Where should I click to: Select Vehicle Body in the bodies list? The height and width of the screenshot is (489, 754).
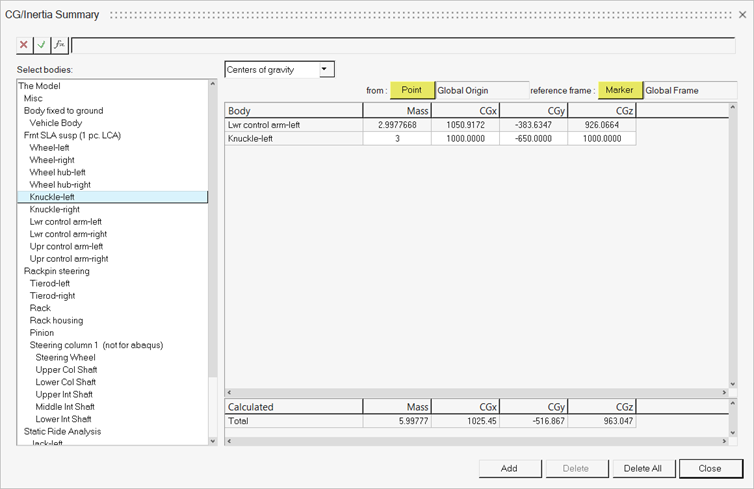click(56, 123)
